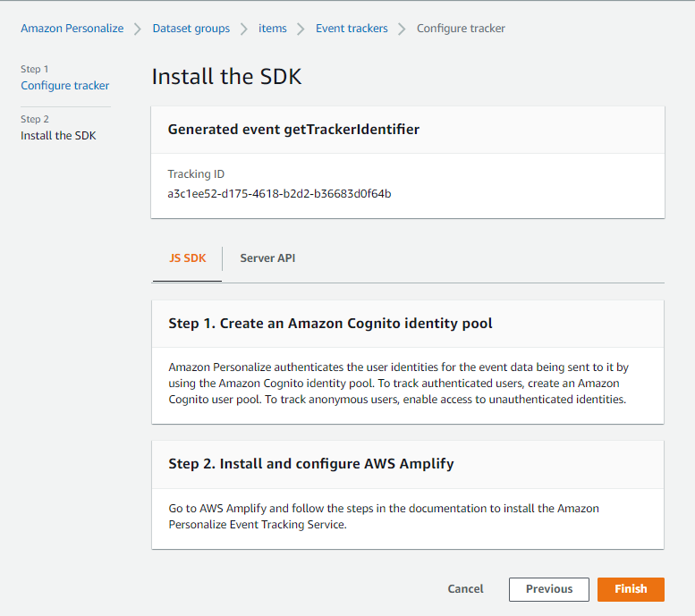Select Step 2 Install the SDK in sidebar
The image size is (695, 616).
tap(58, 136)
